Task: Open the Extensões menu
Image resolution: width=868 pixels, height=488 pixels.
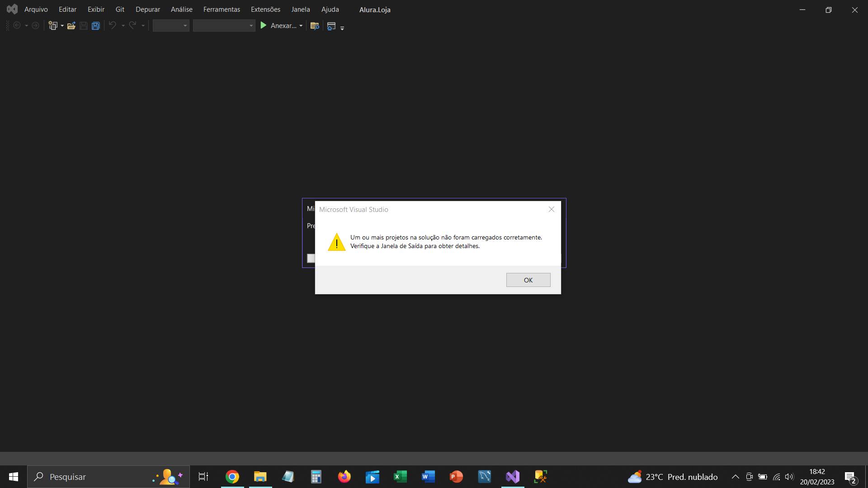Action: [x=265, y=9]
